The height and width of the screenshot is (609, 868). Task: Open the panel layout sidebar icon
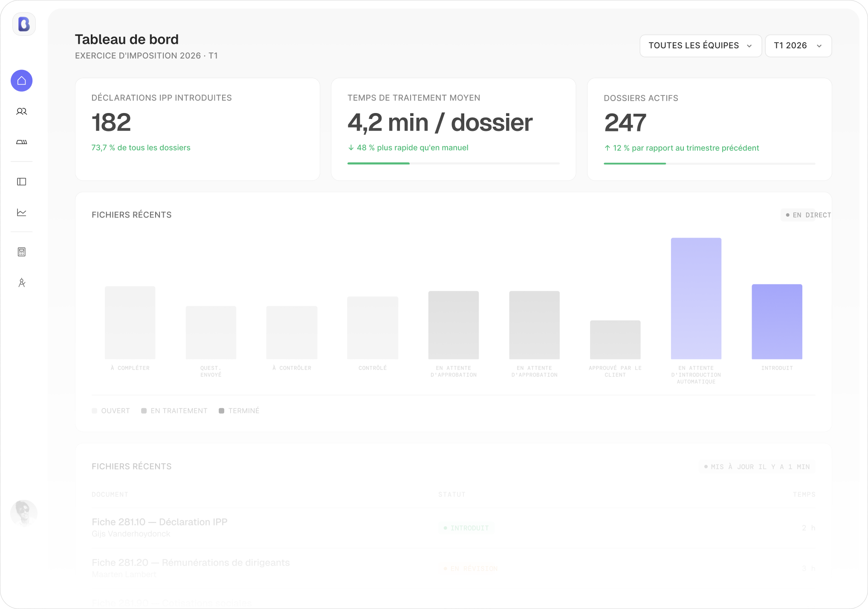pos(22,182)
